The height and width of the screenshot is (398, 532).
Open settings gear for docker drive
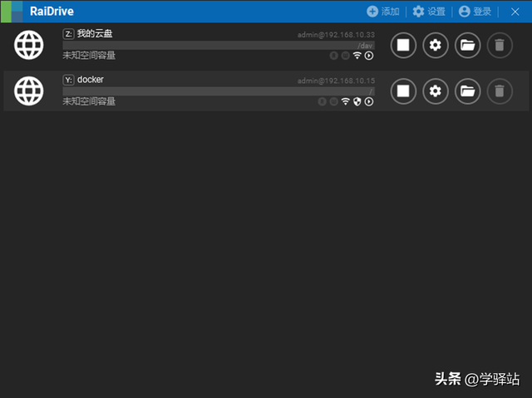click(436, 91)
